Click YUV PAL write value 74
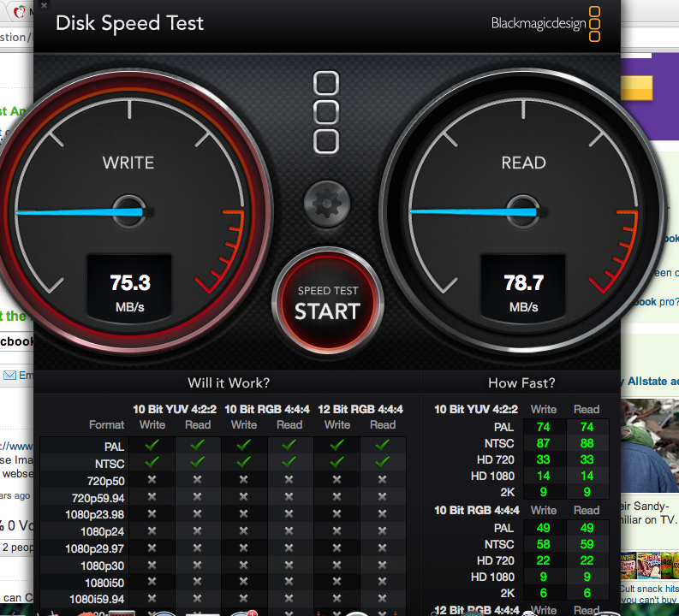 coord(543,427)
